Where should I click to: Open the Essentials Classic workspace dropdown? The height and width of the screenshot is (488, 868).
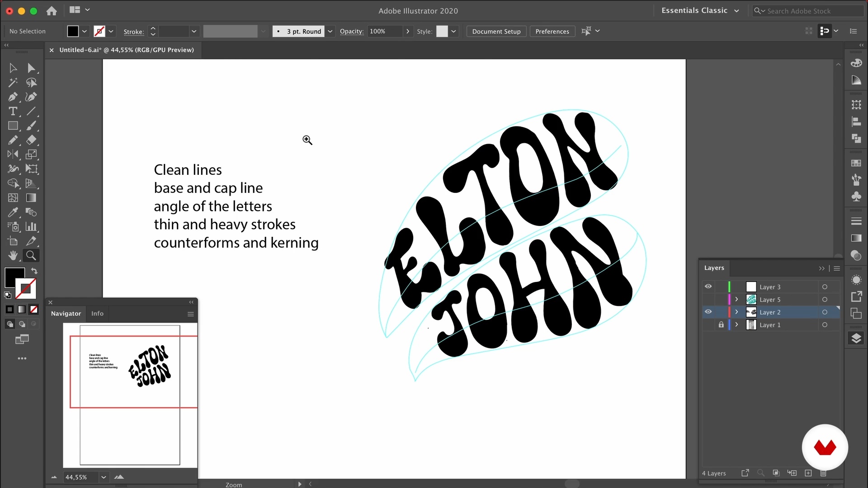pyautogui.click(x=700, y=10)
